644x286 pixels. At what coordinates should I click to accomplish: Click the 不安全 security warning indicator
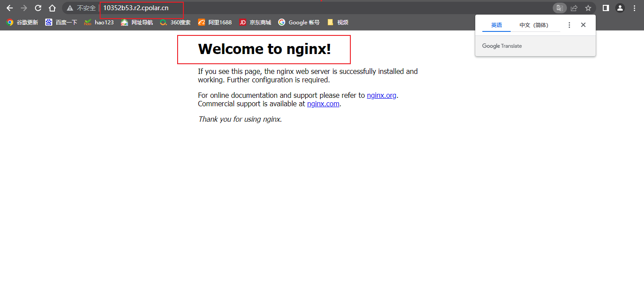point(81,8)
